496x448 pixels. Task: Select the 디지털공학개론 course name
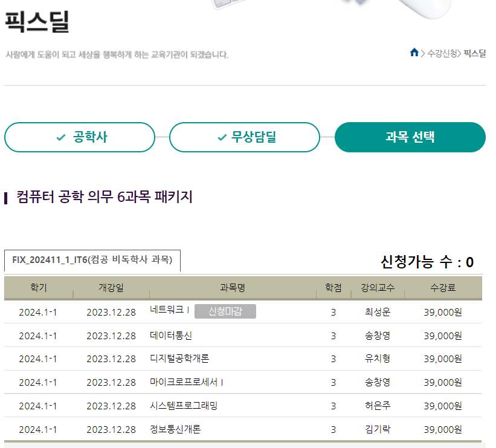(x=179, y=359)
